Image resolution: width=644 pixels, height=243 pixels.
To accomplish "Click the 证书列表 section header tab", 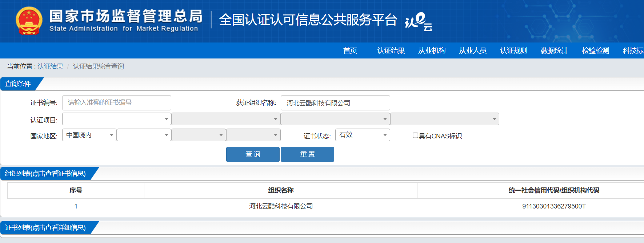I will coord(45,228).
